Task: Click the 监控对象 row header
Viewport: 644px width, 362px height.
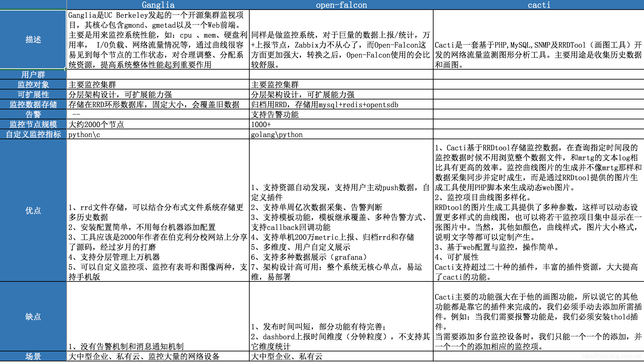Action: (33, 85)
